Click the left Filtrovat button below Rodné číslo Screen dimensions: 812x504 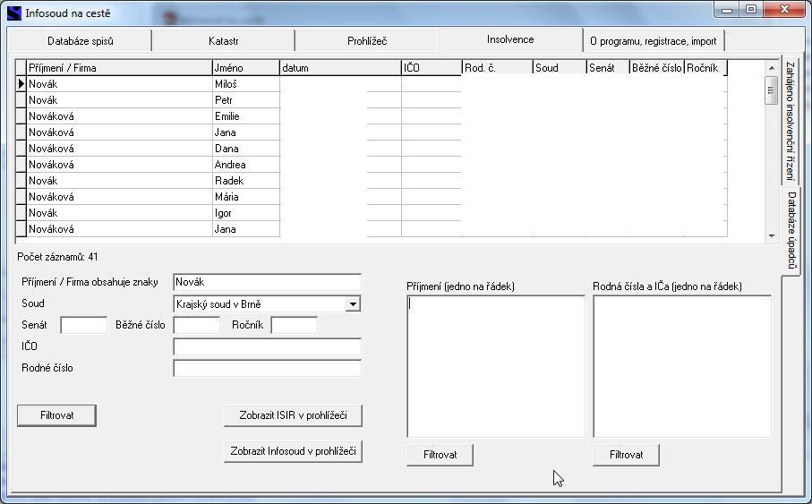(x=56, y=415)
